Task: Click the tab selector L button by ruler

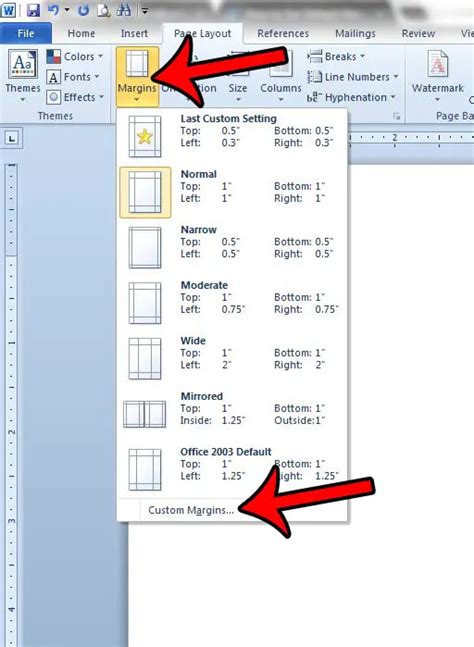Action: coord(12,138)
